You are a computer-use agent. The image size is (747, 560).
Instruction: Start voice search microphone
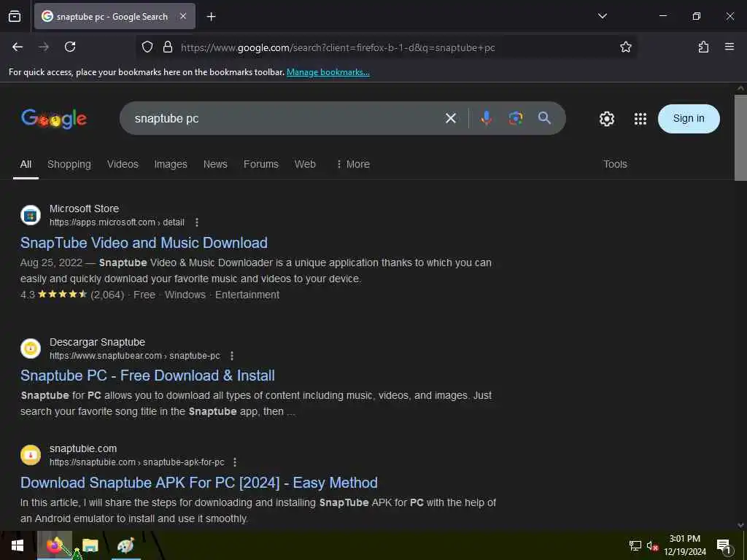coord(486,118)
